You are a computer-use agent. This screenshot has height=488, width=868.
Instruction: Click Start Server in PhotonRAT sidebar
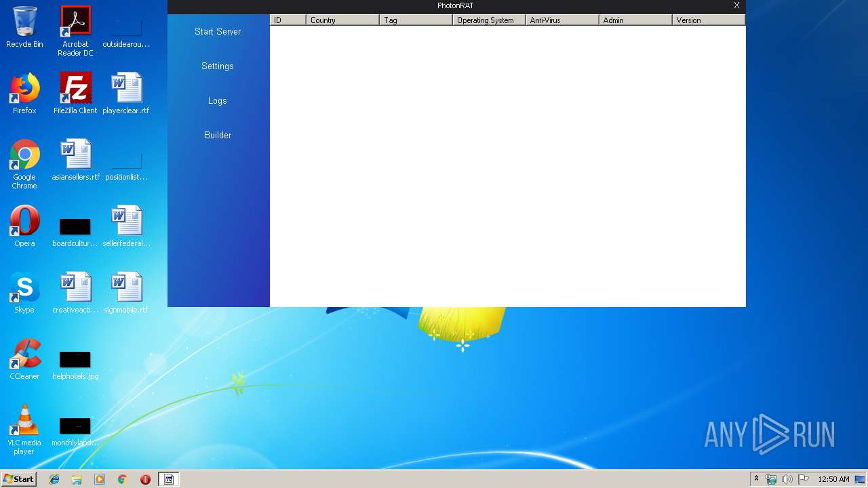tap(218, 31)
